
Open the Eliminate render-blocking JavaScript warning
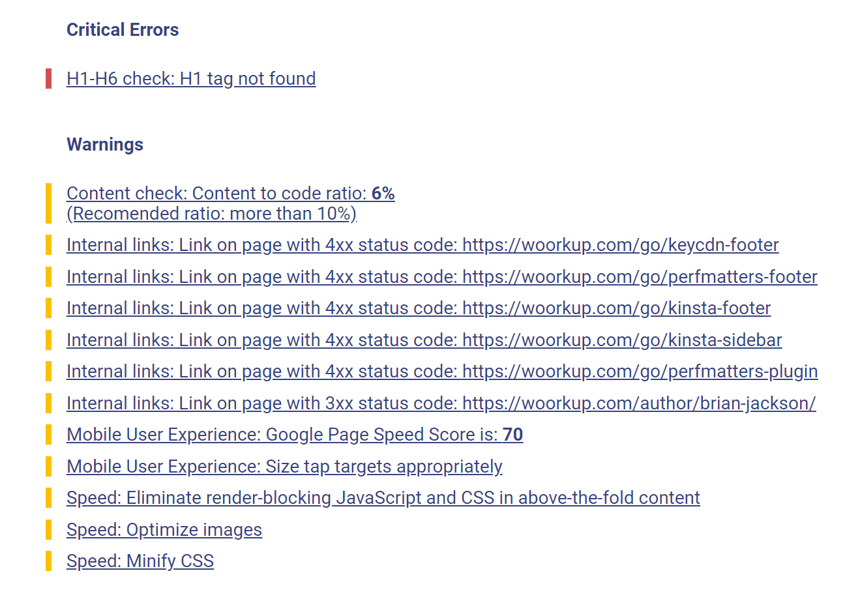(x=383, y=498)
